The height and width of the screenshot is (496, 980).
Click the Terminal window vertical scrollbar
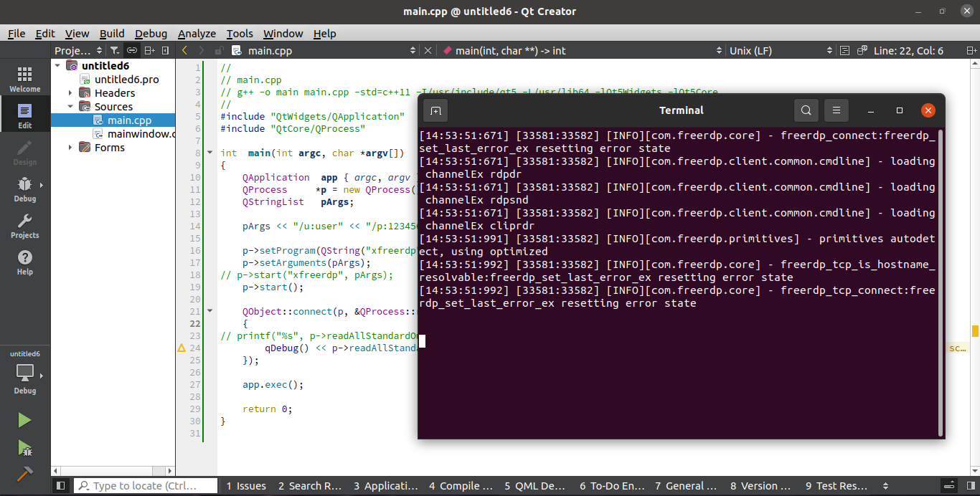[940, 282]
